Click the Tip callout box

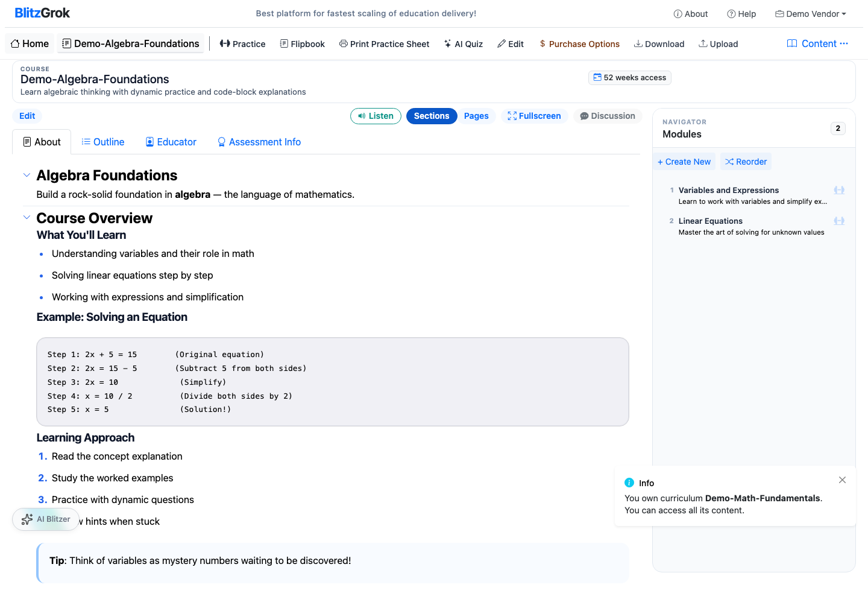[x=333, y=563]
